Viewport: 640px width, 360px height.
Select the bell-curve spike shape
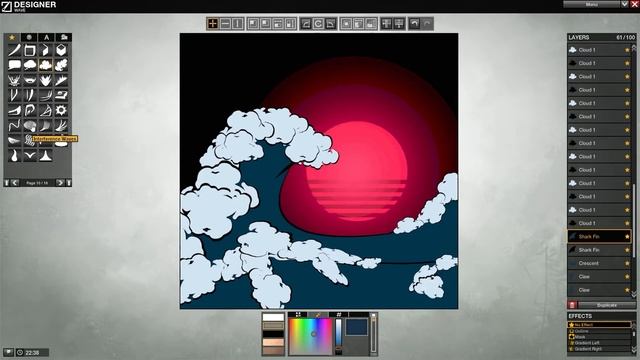(x=45, y=155)
